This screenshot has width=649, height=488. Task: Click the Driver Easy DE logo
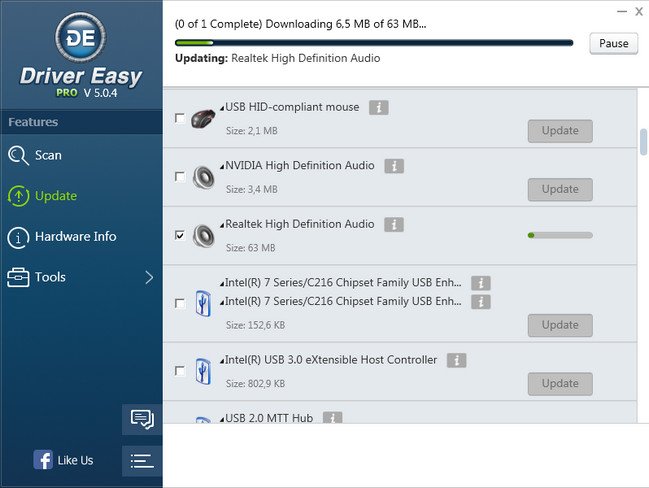[x=81, y=38]
